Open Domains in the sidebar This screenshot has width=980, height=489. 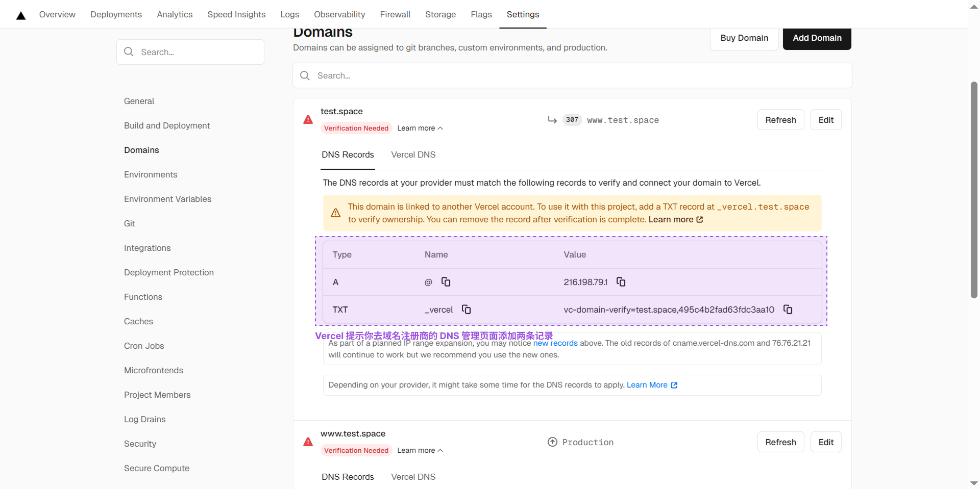(x=141, y=150)
